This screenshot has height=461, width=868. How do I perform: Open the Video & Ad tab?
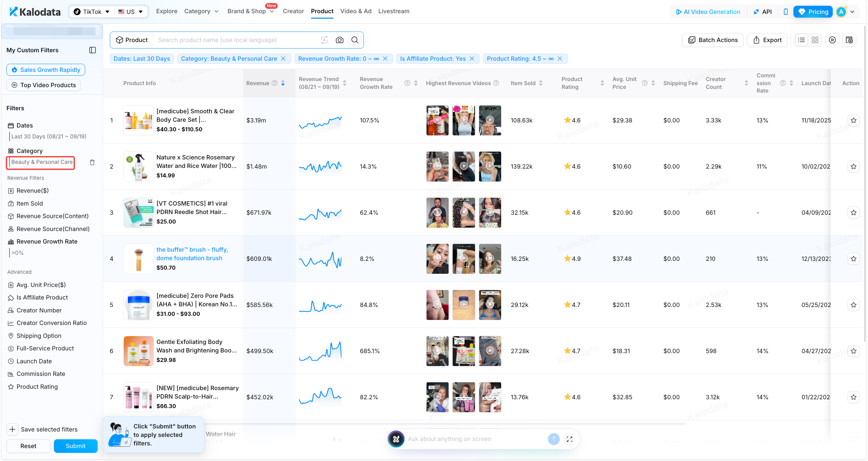tap(356, 11)
